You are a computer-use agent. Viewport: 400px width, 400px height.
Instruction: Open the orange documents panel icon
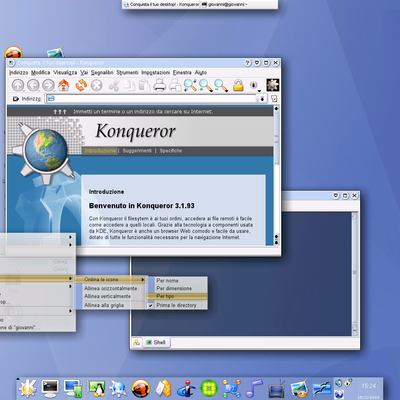[x=163, y=388]
